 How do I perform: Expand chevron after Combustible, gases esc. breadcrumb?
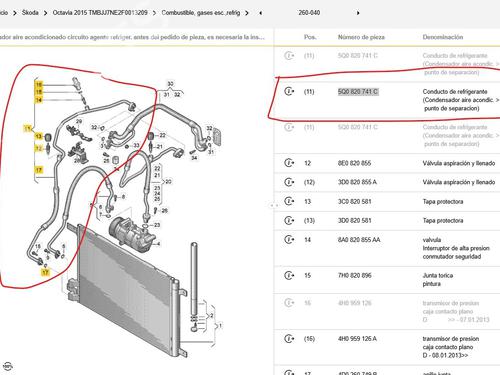pyautogui.click(x=247, y=13)
